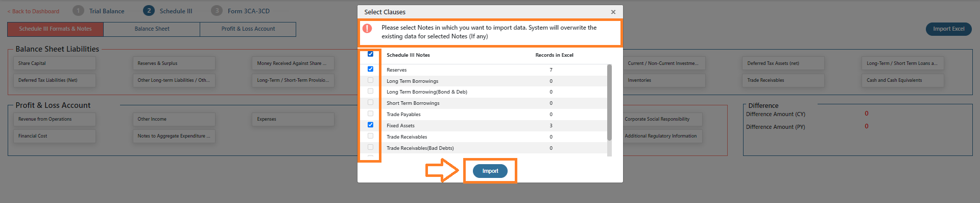The height and width of the screenshot is (203, 980).
Task: Toggle the select-all Schedule III Notes checkbox
Action: (370, 54)
